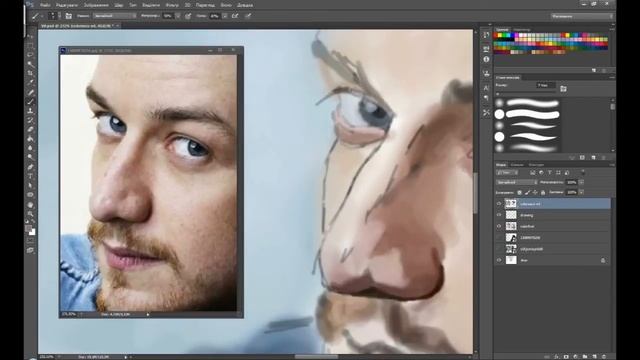Select the Path Selection tool
Screen dimensions: 640x360
click(30, 186)
